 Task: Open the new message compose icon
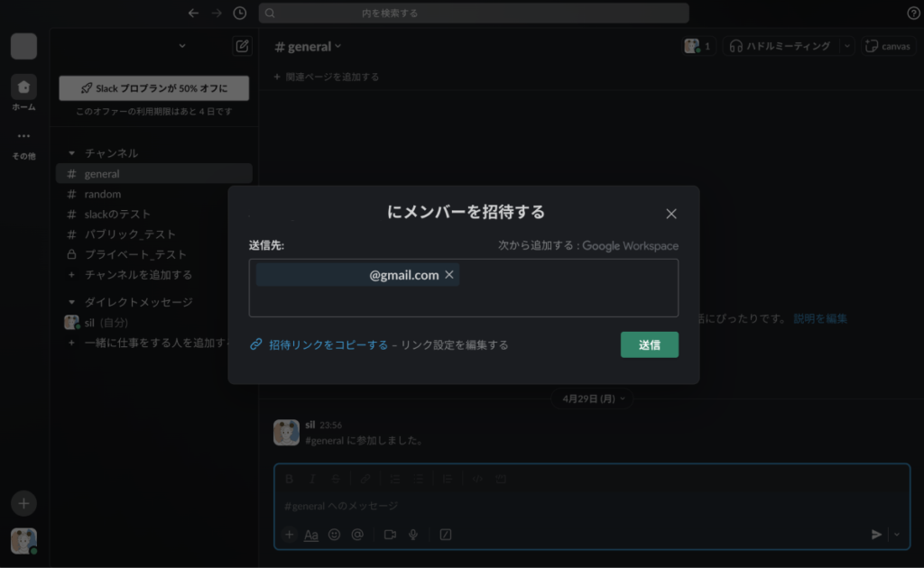point(241,46)
